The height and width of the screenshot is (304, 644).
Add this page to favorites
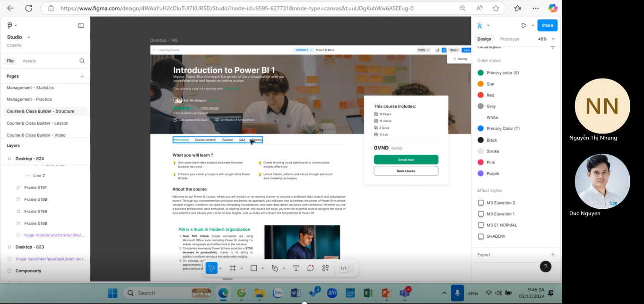[496, 8]
